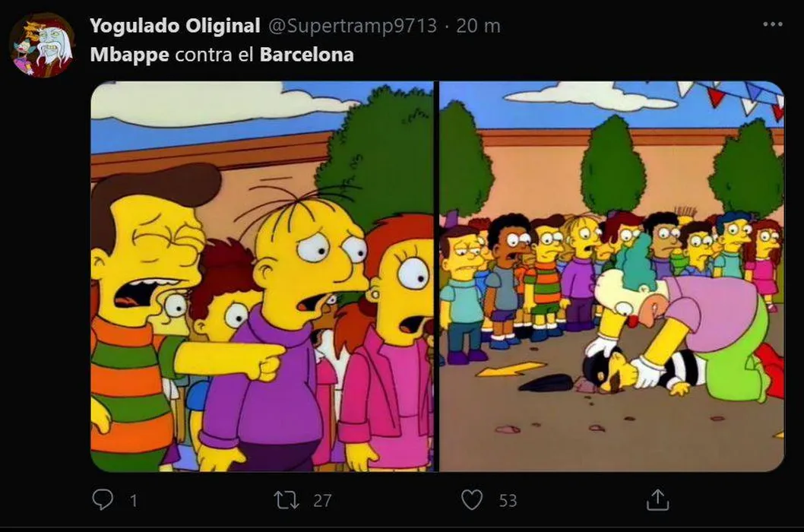View the like count showing 53
The width and height of the screenshot is (804, 532).
coord(508,500)
